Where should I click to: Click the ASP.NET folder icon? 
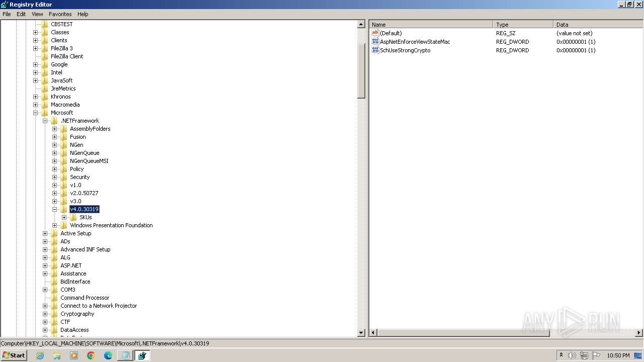[54, 265]
